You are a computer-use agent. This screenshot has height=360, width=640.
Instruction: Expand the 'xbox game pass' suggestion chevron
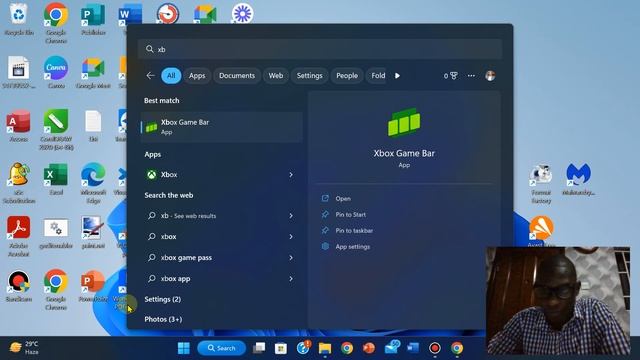[291, 258]
